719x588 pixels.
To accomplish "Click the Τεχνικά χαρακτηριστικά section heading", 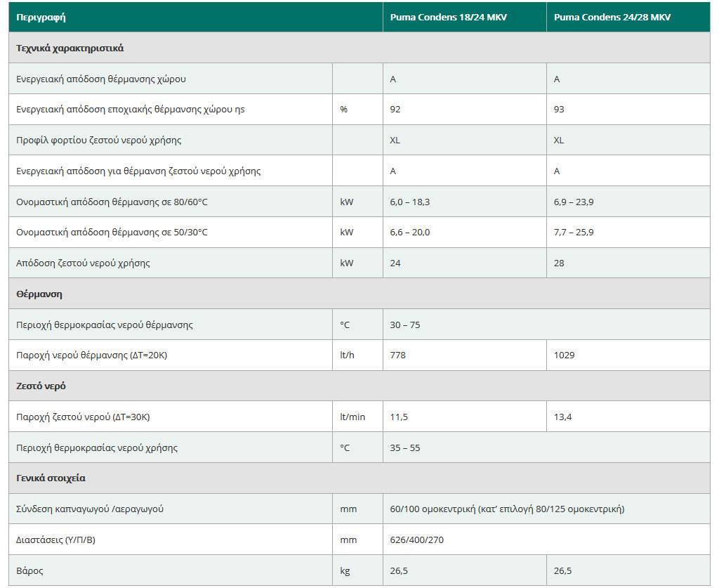I will click(70, 48).
